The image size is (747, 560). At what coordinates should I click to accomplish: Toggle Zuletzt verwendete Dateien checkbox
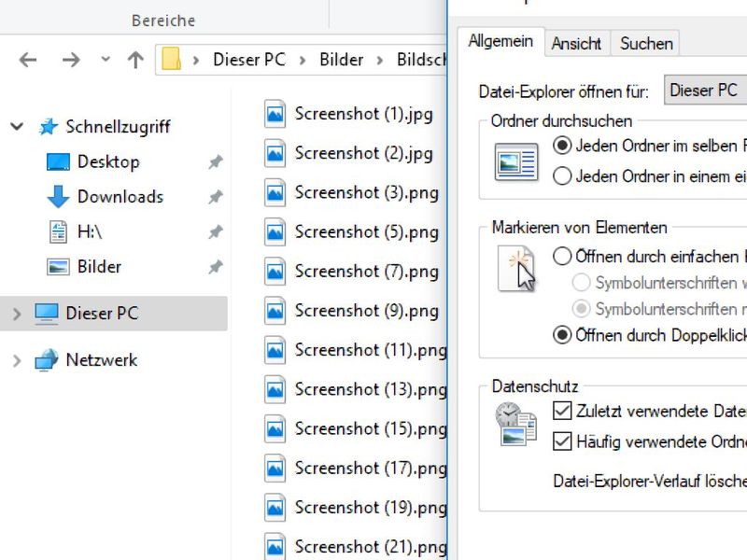562,411
